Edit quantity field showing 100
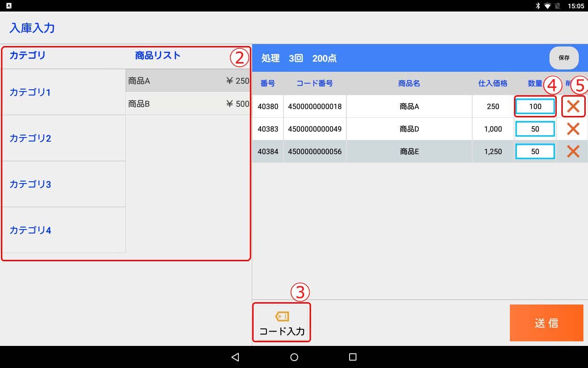This screenshot has height=368, width=588. (535, 106)
